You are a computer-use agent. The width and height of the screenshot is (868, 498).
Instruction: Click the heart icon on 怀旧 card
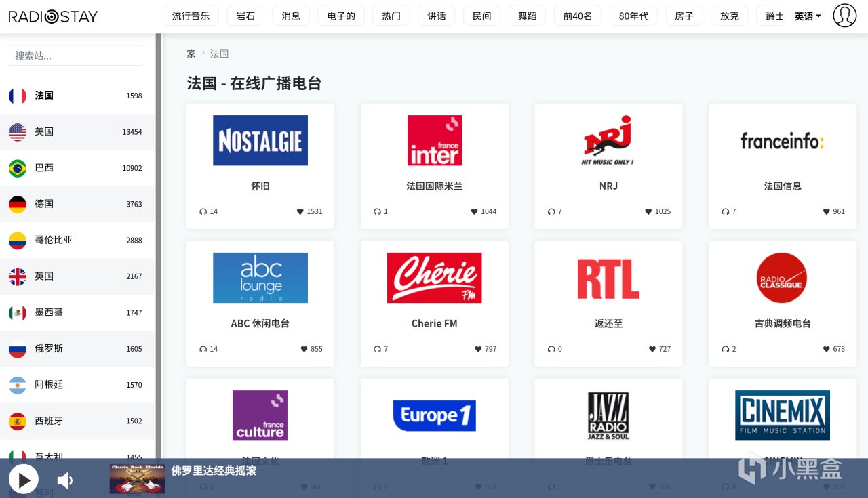point(300,211)
